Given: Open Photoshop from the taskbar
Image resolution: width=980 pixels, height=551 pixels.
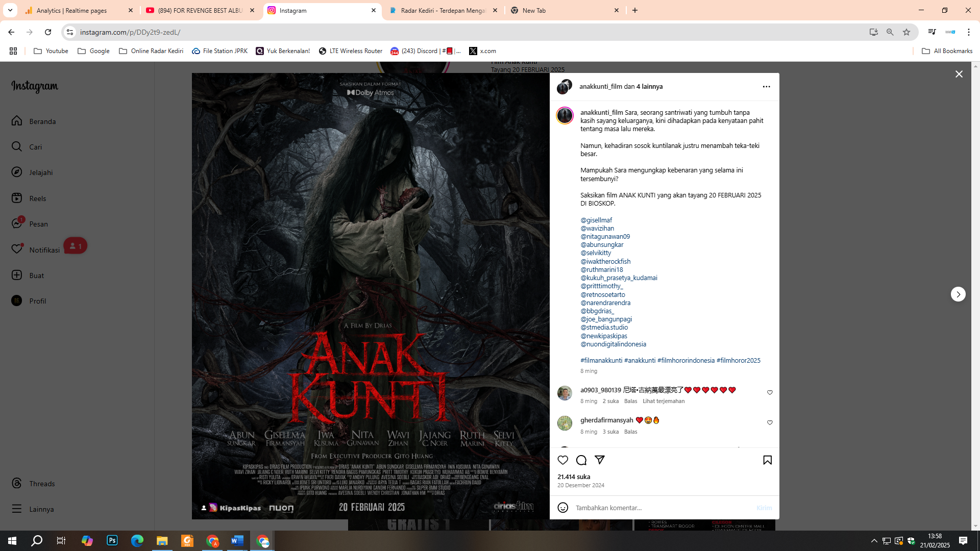Looking at the screenshot, I should [x=112, y=541].
